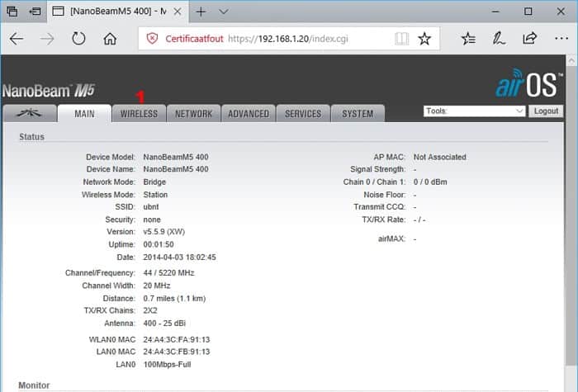Screen dimensions: 578x392
Task: Open the set-aside tabs icon
Action: [x=12, y=12]
